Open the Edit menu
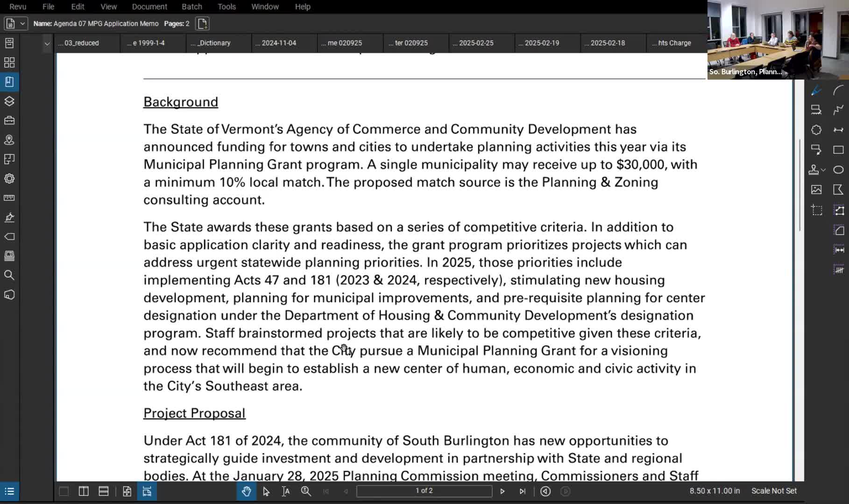 (x=78, y=7)
